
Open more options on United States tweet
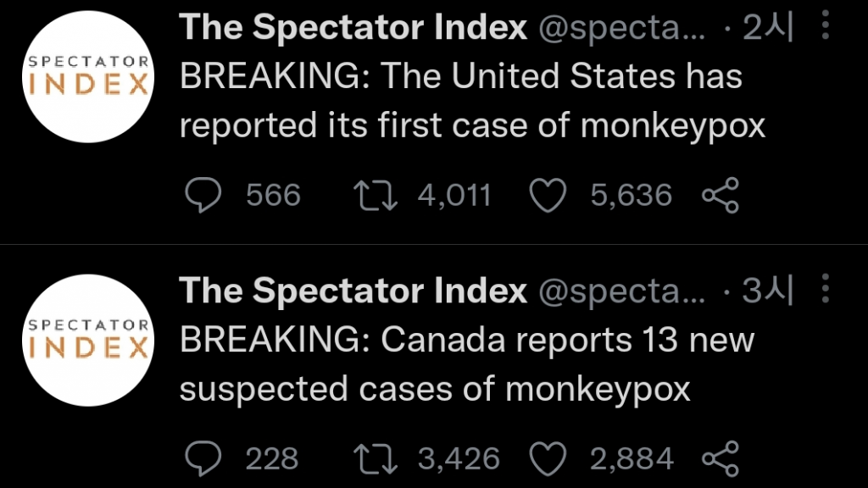(x=826, y=28)
